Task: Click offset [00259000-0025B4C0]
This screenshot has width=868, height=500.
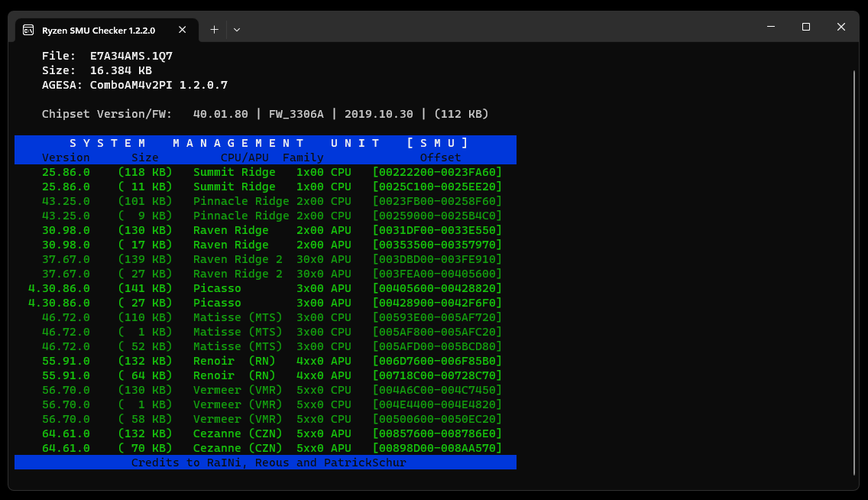Action: click(x=437, y=216)
